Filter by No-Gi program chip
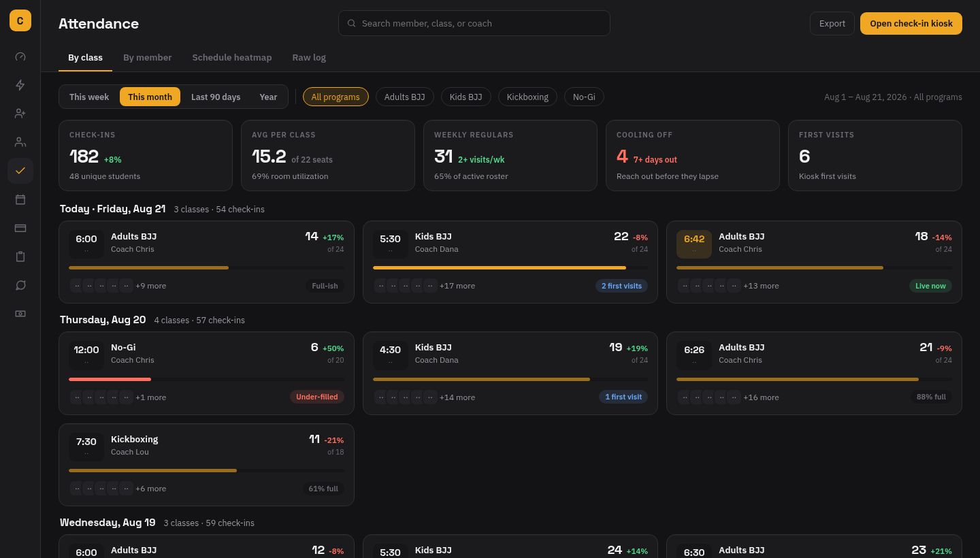The height and width of the screenshot is (558, 980). coord(584,97)
